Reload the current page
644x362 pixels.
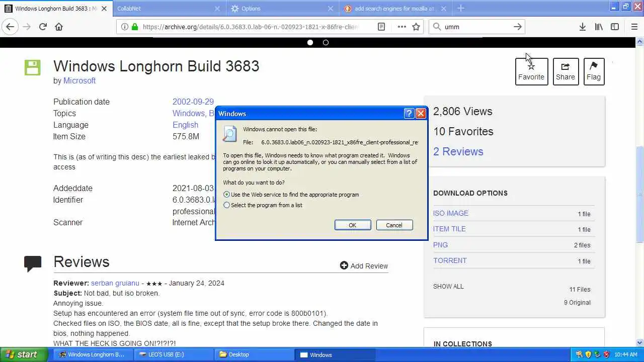[43, 27]
